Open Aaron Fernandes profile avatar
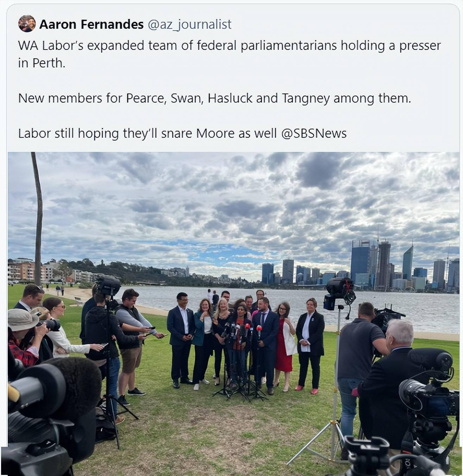This screenshot has width=463, height=476. point(27,24)
